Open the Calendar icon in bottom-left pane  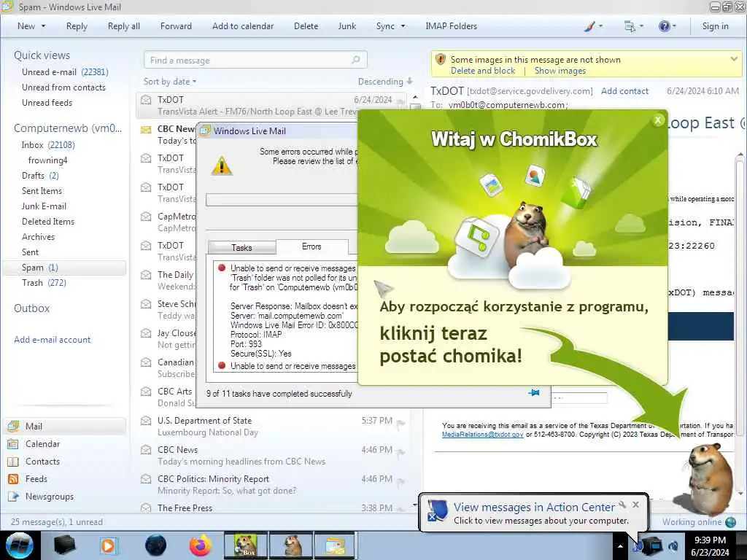pos(13,444)
